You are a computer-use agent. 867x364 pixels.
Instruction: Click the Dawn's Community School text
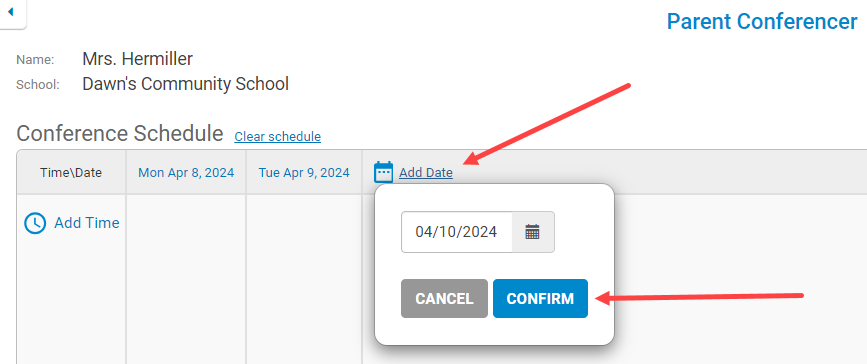186,84
